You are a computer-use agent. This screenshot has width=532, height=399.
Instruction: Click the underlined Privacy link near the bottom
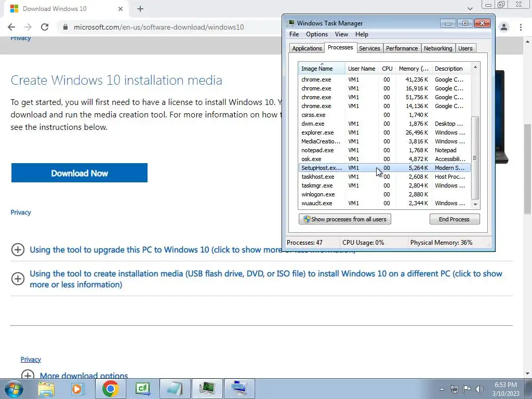tap(31, 360)
